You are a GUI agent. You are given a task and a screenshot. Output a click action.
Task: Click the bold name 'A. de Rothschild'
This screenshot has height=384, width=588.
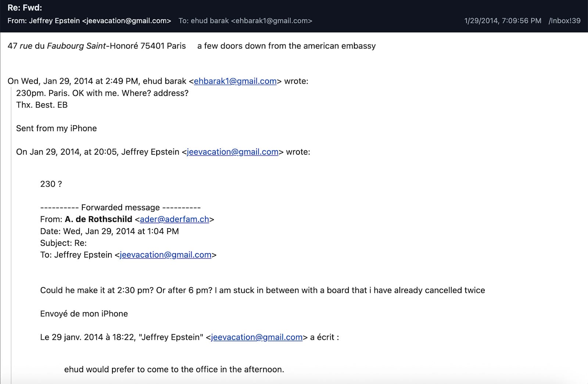coord(98,219)
